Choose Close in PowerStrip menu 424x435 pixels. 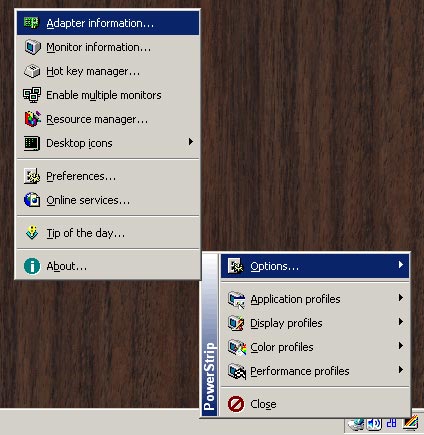(315, 404)
